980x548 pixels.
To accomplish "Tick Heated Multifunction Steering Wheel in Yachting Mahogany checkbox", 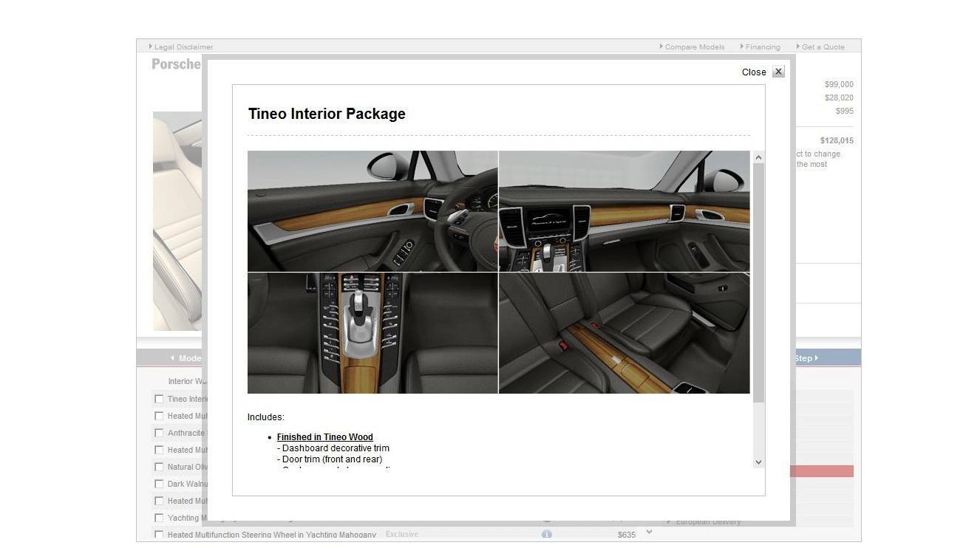I will tap(159, 535).
